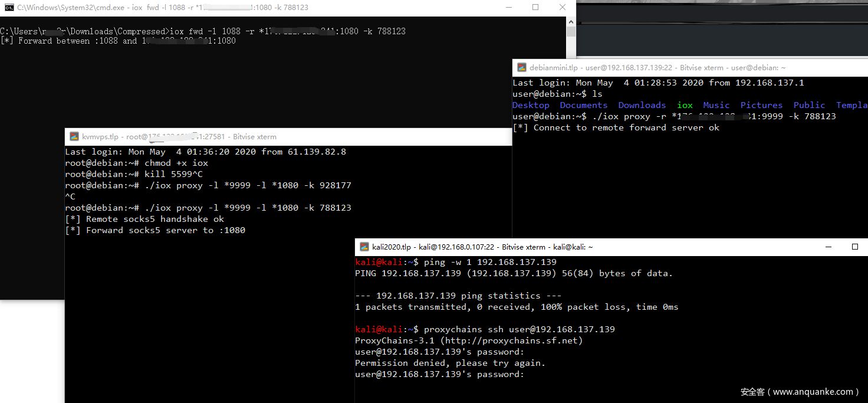Close the cmd.exe window
Screen dimensions: 868x403
tap(563, 8)
